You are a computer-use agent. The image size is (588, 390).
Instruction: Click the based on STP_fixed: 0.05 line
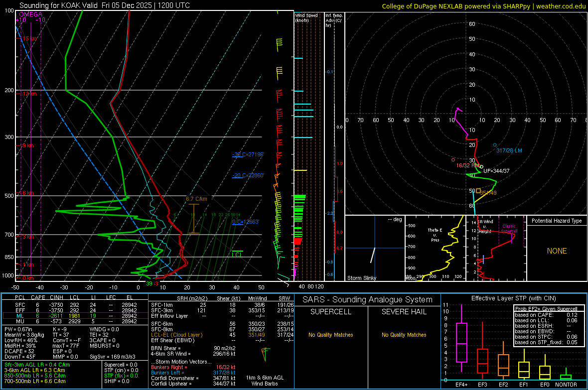pos(546,342)
